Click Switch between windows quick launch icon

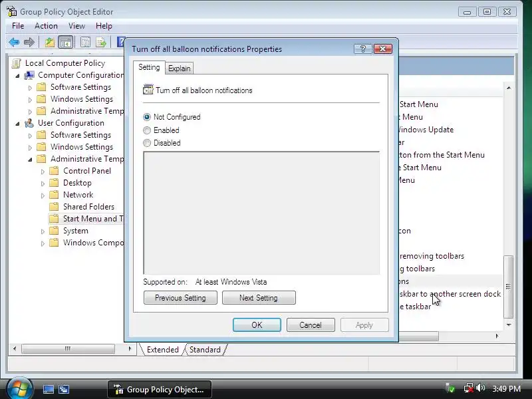coord(64,389)
